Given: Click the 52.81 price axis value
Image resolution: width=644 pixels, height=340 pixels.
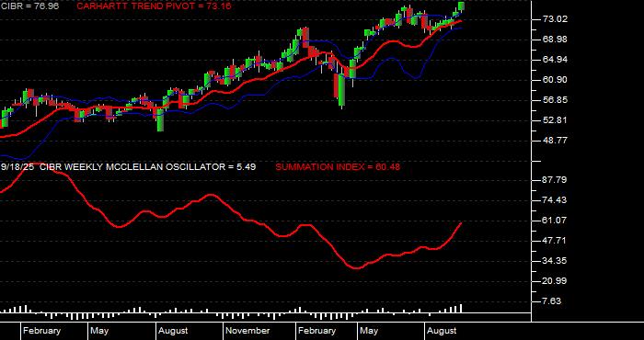Looking at the screenshot, I should pos(555,120).
